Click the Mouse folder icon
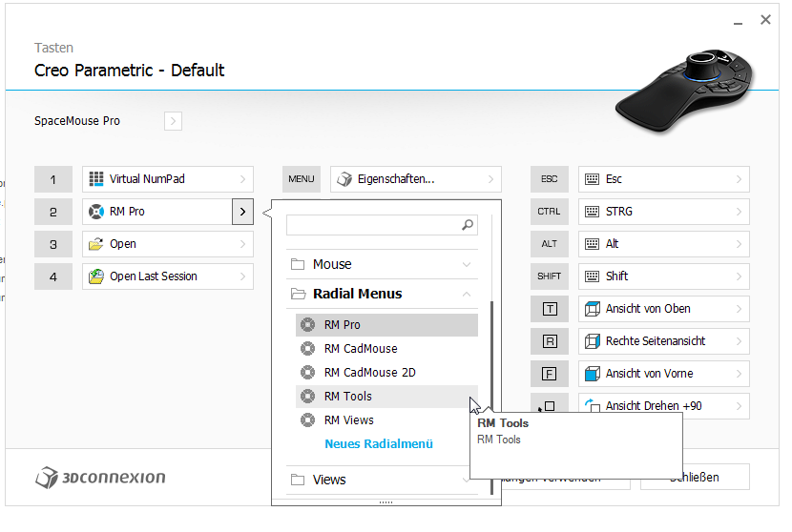The height and width of the screenshot is (532, 792). point(298,264)
